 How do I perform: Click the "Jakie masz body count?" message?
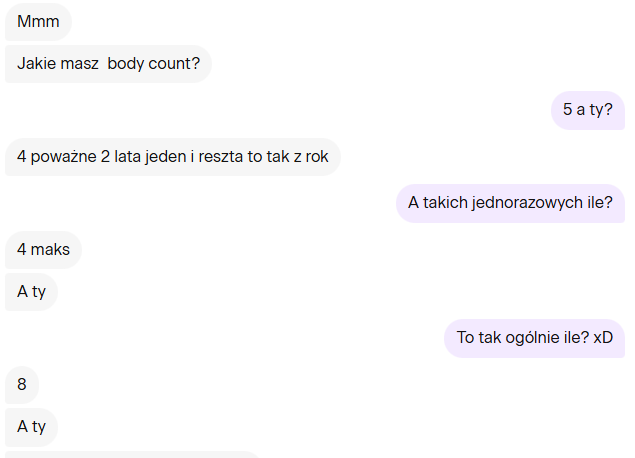tap(108, 64)
